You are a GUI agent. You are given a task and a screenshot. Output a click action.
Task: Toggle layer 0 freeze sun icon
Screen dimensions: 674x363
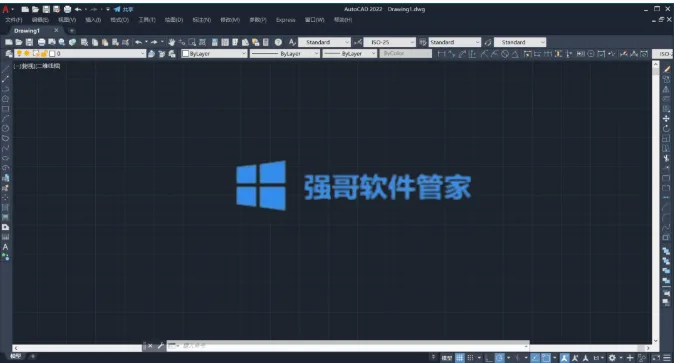[27, 54]
